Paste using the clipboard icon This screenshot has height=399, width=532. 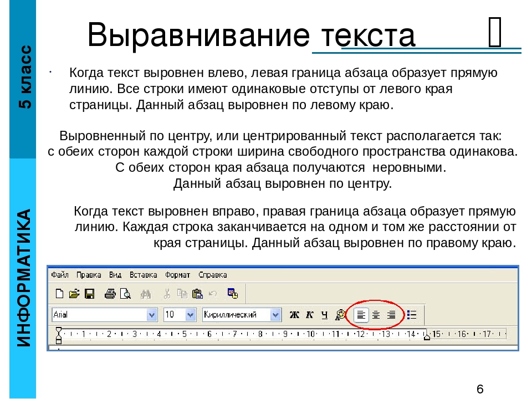click(197, 294)
